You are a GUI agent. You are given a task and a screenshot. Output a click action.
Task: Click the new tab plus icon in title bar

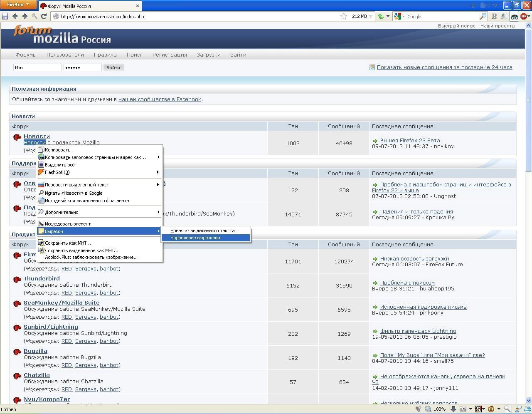point(473,5)
